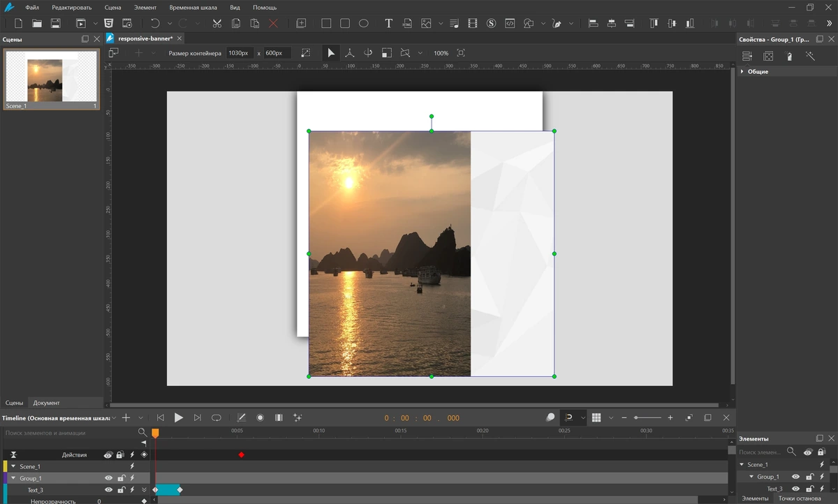The image size is (838, 504).
Task: Switch to the Документ tab
Action: [47, 403]
